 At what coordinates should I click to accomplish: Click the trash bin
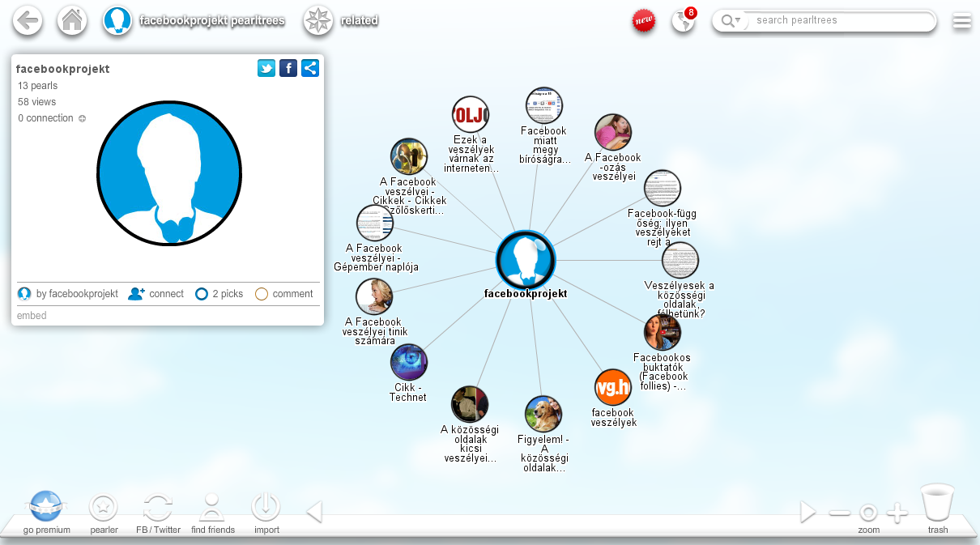[938, 503]
